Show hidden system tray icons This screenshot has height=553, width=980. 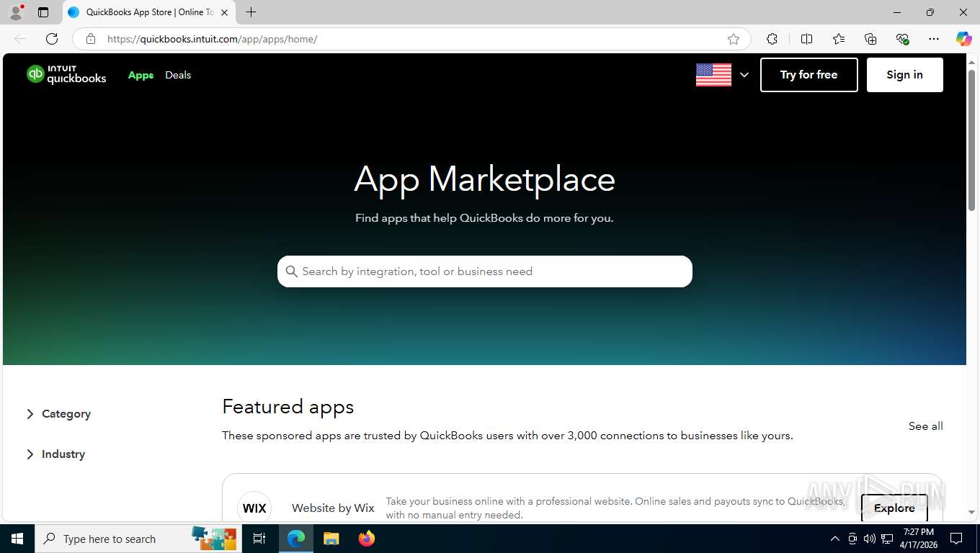pos(835,539)
